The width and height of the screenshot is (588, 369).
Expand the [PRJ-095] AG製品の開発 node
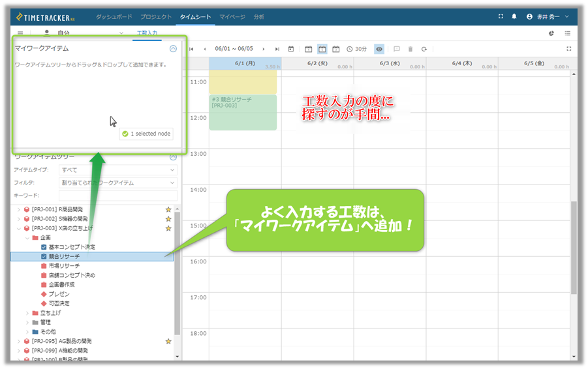click(19, 341)
